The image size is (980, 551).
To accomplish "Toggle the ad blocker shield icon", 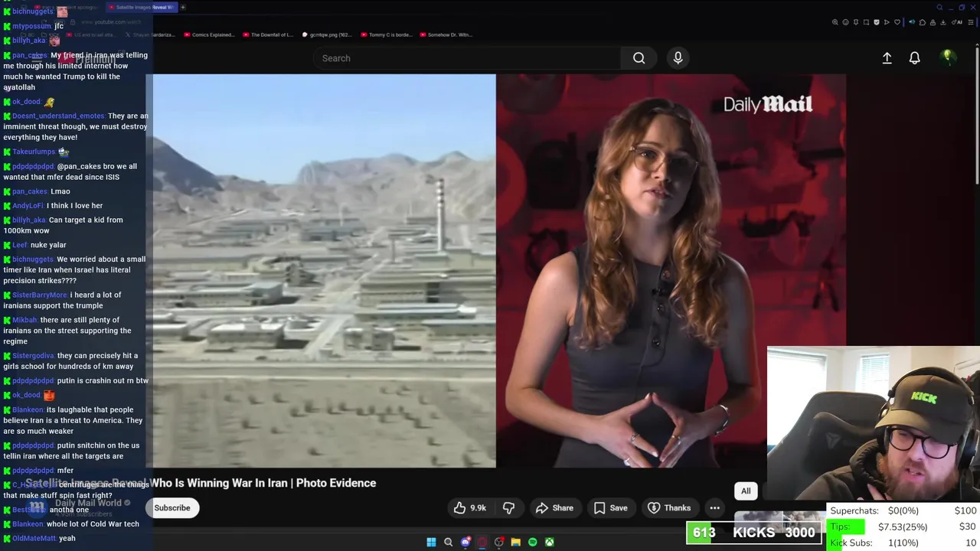I will point(877,22).
